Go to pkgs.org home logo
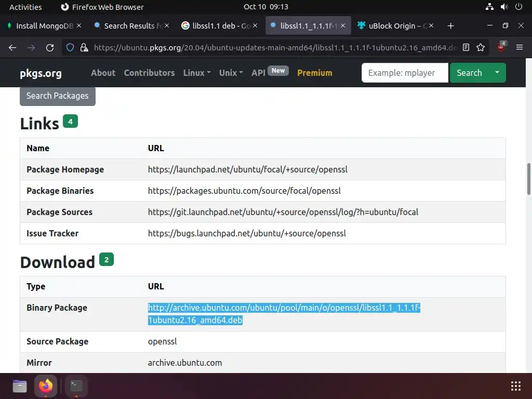The image size is (532, 399). tap(41, 73)
